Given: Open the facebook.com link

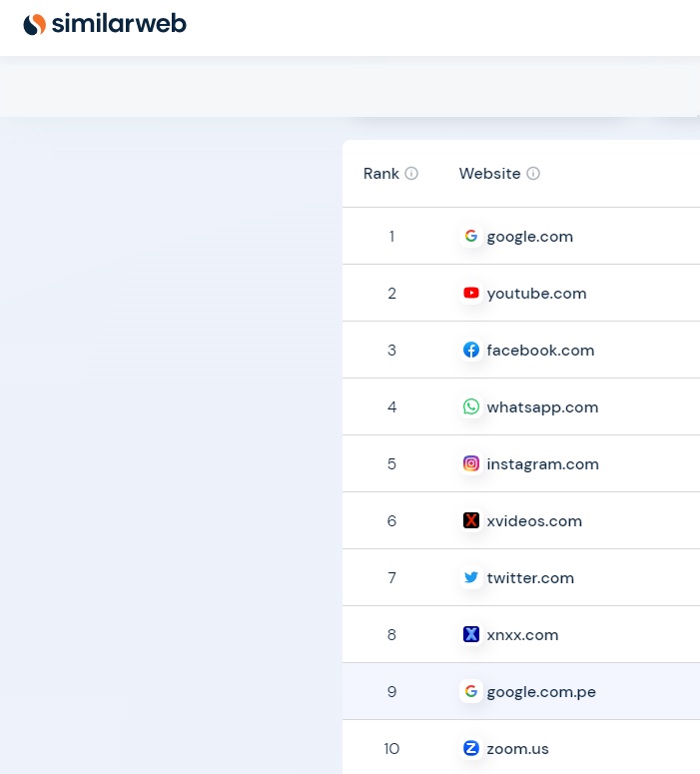Looking at the screenshot, I should [x=540, y=350].
